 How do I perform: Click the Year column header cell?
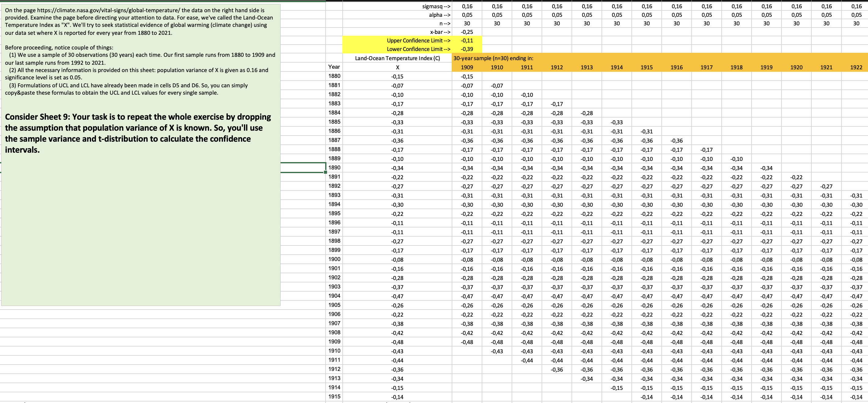click(x=334, y=67)
